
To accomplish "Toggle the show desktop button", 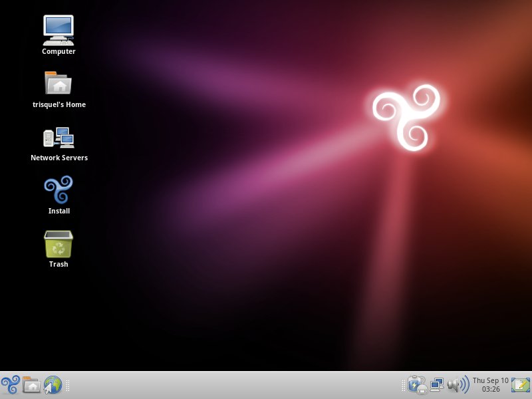I will coord(521,384).
